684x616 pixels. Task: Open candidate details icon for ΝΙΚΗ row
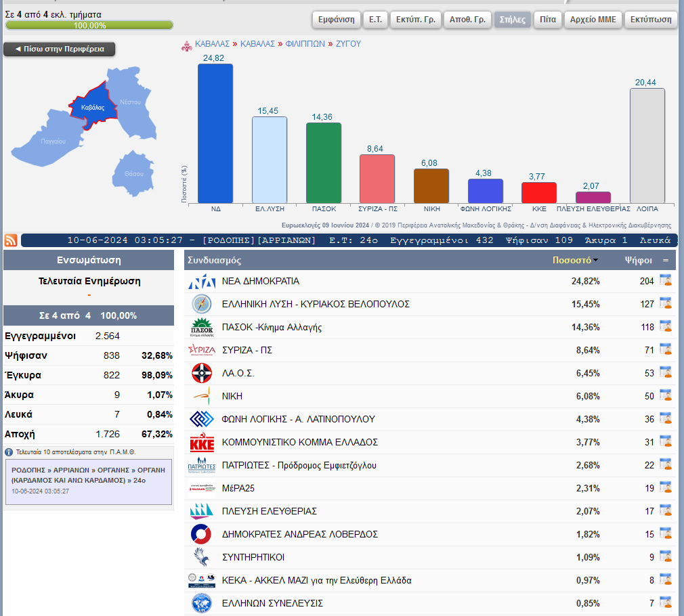(665, 396)
